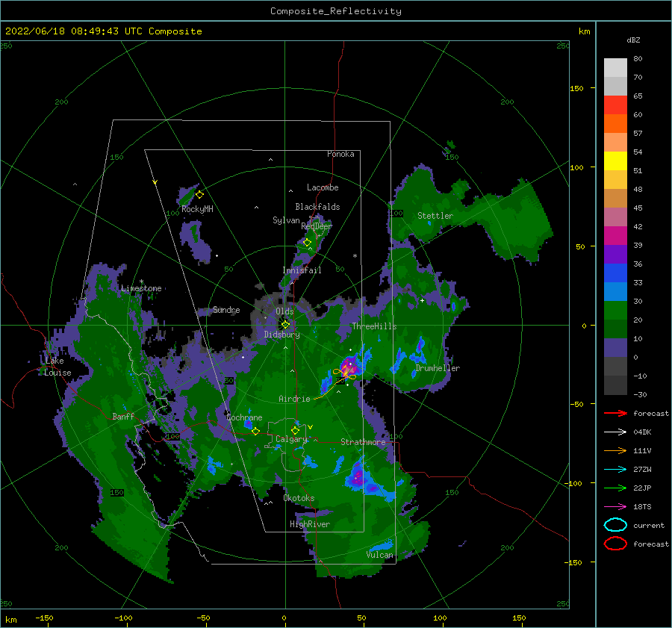The width and height of the screenshot is (672, 628).
Task: Click the -30 value on the dBZ scale
Action: pyautogui.click(x=640, y=395)
